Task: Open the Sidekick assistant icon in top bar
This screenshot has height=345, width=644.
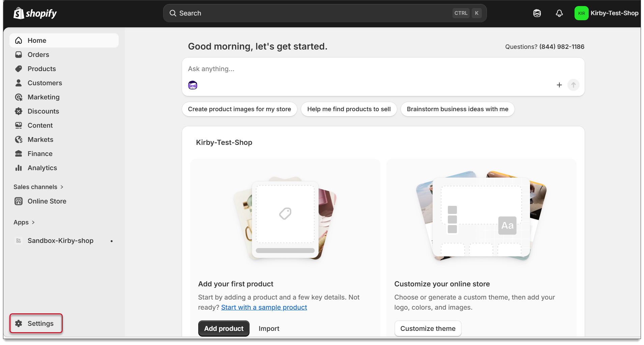Action: pyautogui.click(x=537, y=13)
